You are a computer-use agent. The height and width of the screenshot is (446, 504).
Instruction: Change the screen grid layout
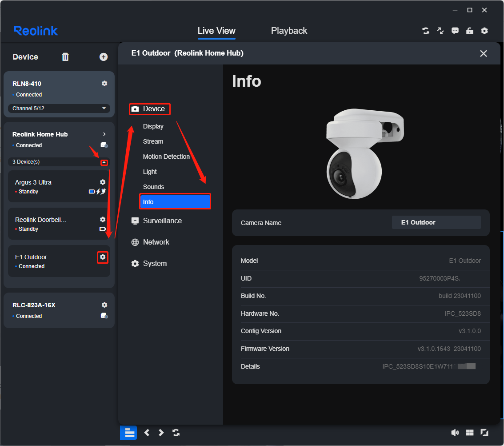470,433
